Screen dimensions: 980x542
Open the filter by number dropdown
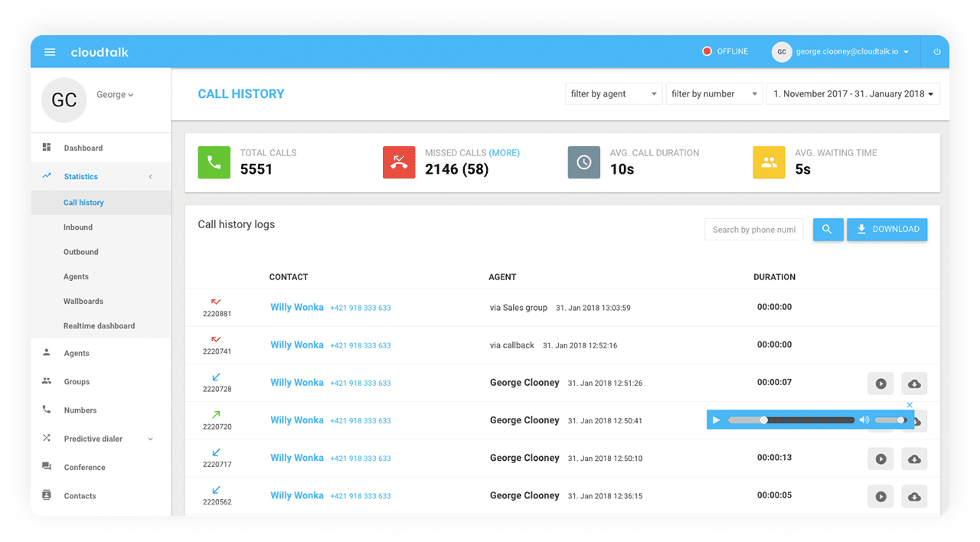(714, 94)
